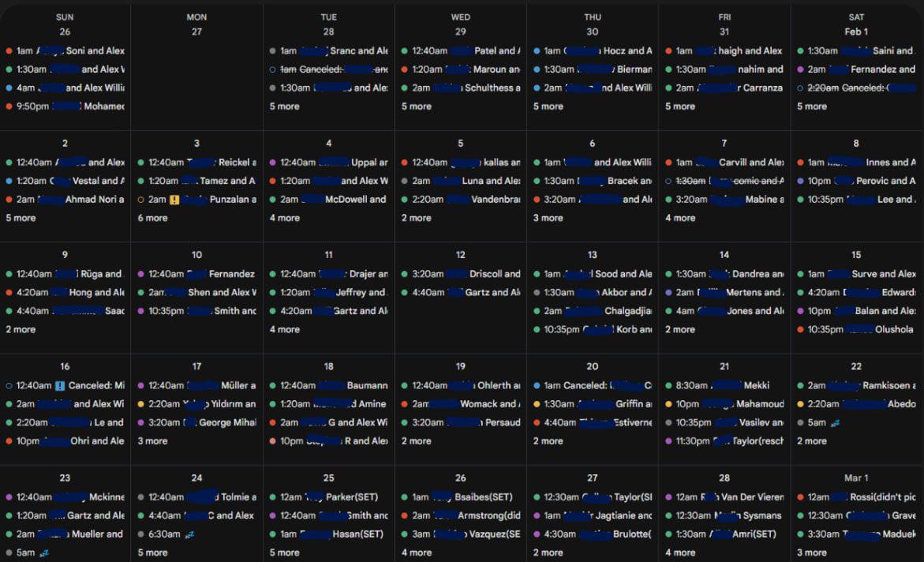Open the 10pm Perovic event
Screen dimensions: 924x562
(857, 181)
